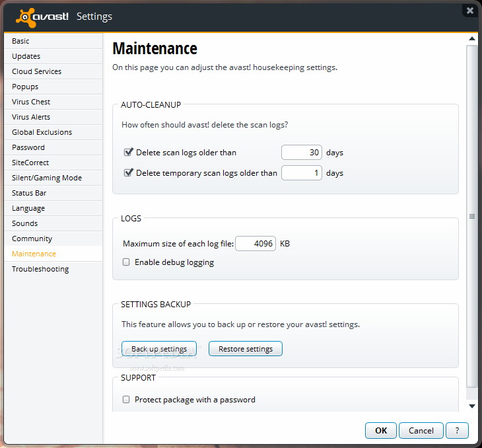Viewport: 482px width, 448px height.
Task: Open help with the question mark button
Action: [x=457, y=430]
